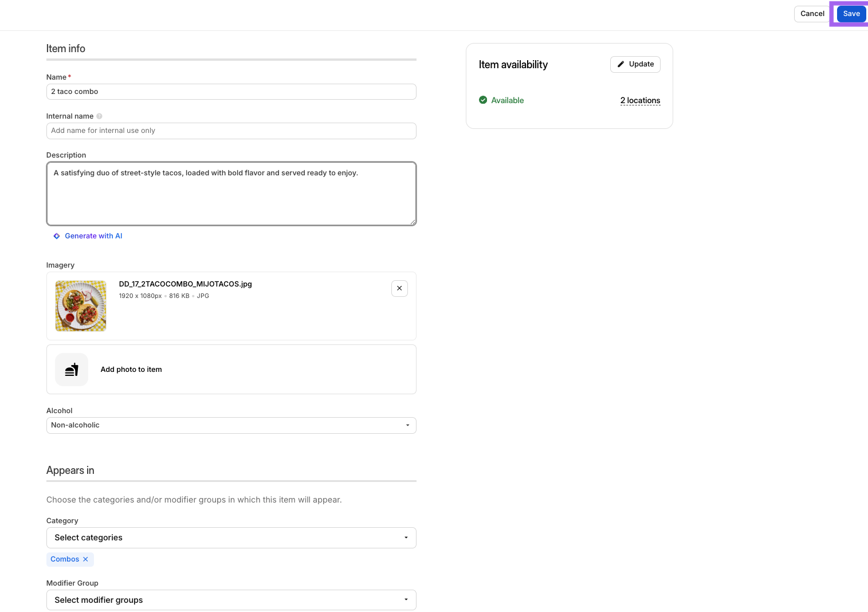Open the Alcohol dropdown
Screen dimensions: 868x612
[231, 425]
